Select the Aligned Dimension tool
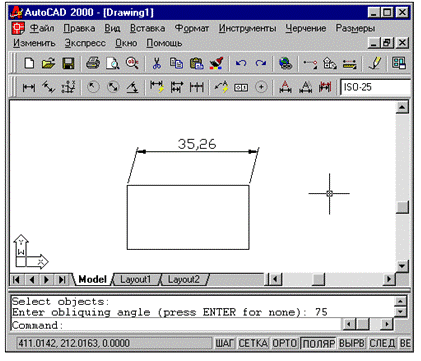Viewport: 421px width, 361px height. (x=48, y=87)
